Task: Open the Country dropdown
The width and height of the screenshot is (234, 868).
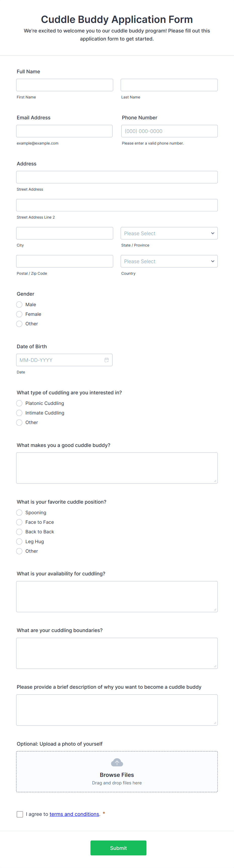Action: click(x=169, y=261)
